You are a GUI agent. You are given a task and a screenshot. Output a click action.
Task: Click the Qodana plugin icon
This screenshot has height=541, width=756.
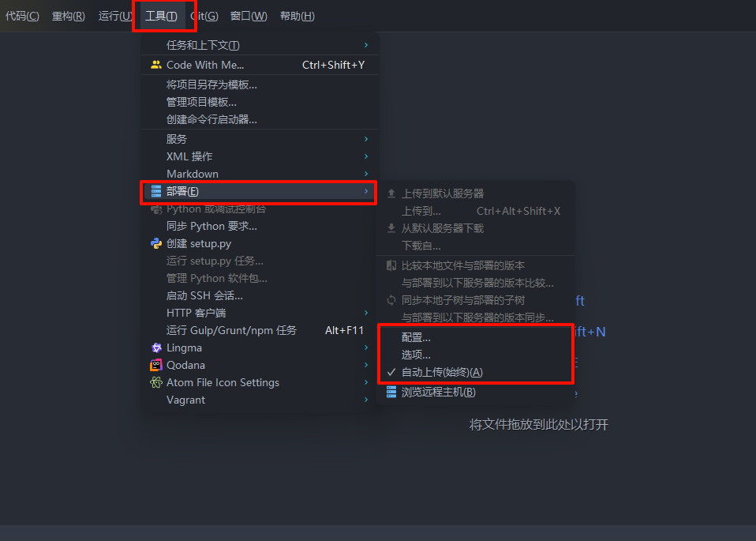coord(156,366)
